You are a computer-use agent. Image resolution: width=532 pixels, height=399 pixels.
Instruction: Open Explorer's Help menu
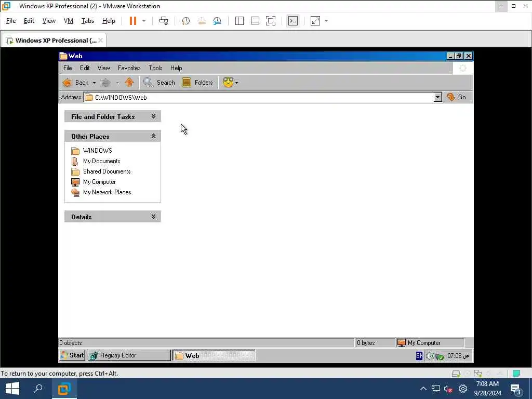tap(176, 68)
